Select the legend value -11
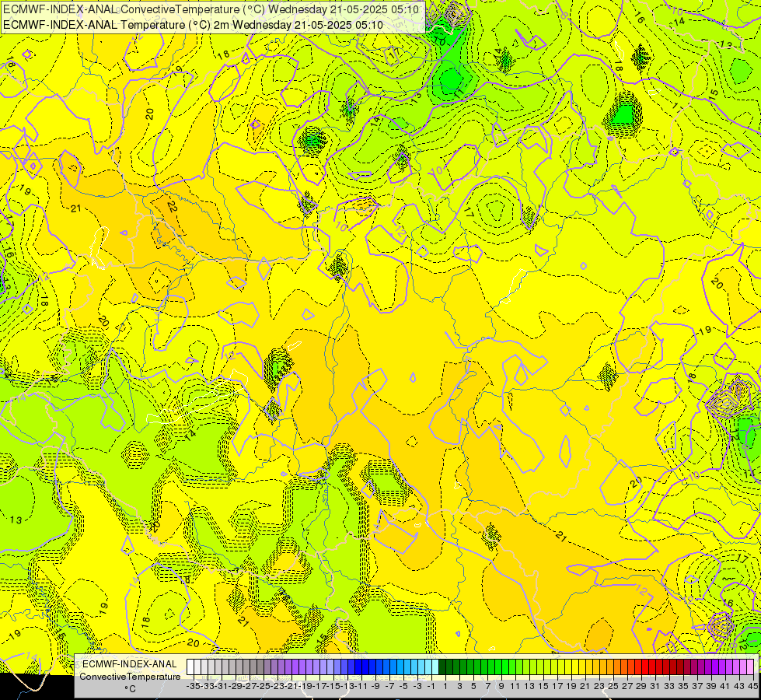761x700 pixels. pyautogui.click(x=361, y=687)
